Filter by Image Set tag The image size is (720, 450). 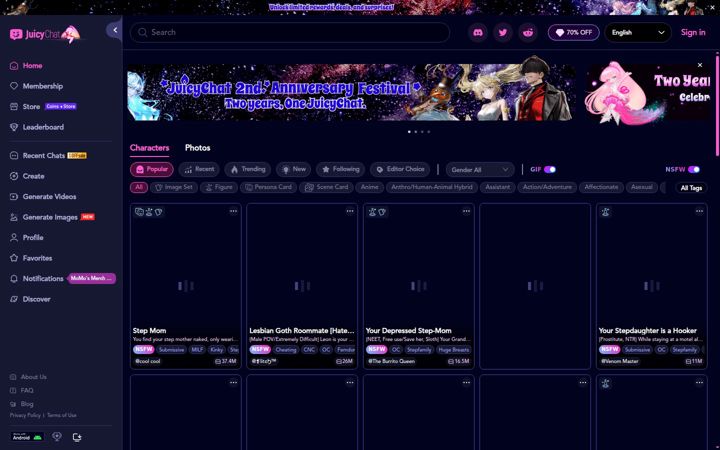click(x=174, y=187)
